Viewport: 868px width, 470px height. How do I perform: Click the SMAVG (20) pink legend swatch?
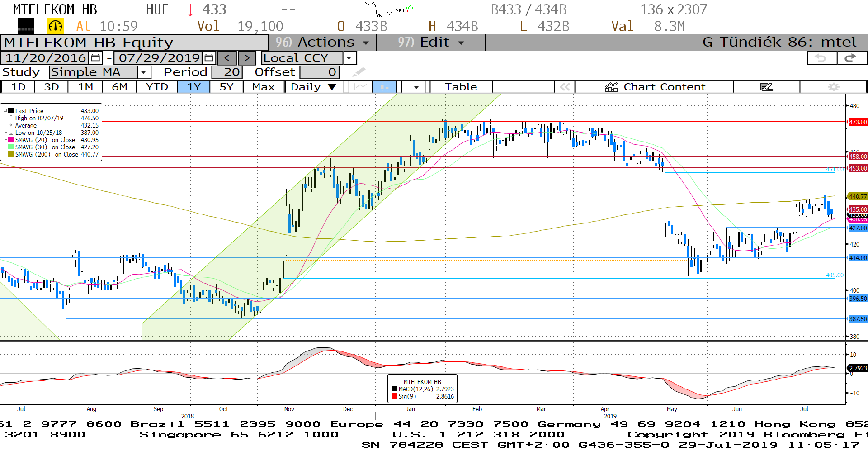pyautogui.click(x=11, y=140)
